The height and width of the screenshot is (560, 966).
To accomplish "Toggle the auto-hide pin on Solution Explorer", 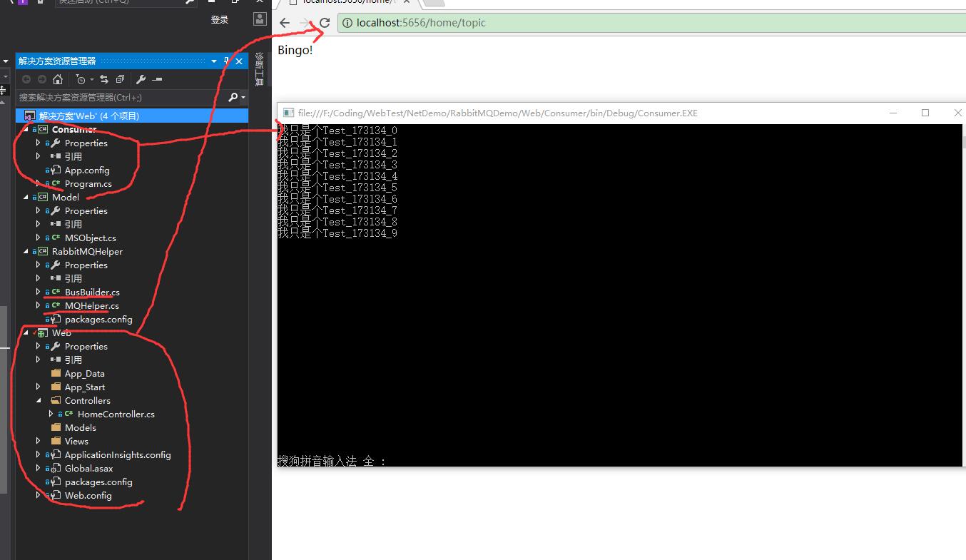I will [225, 61].
